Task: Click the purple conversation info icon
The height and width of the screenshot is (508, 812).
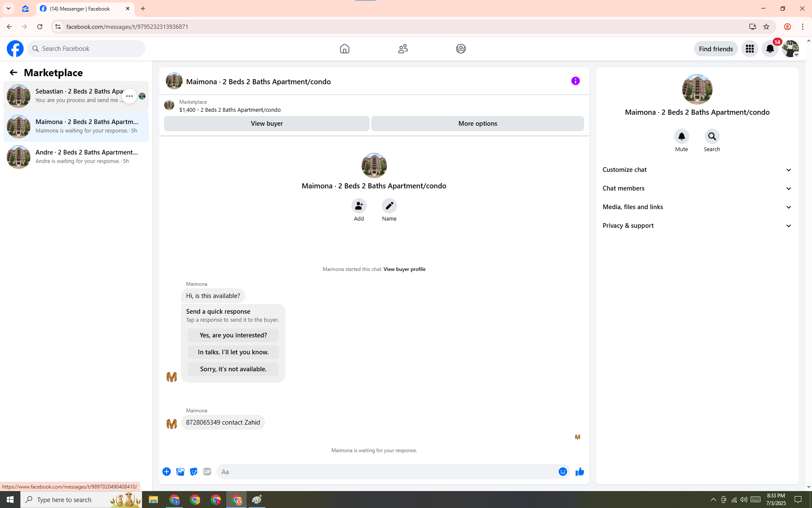Action: click(x=575, y=81)
